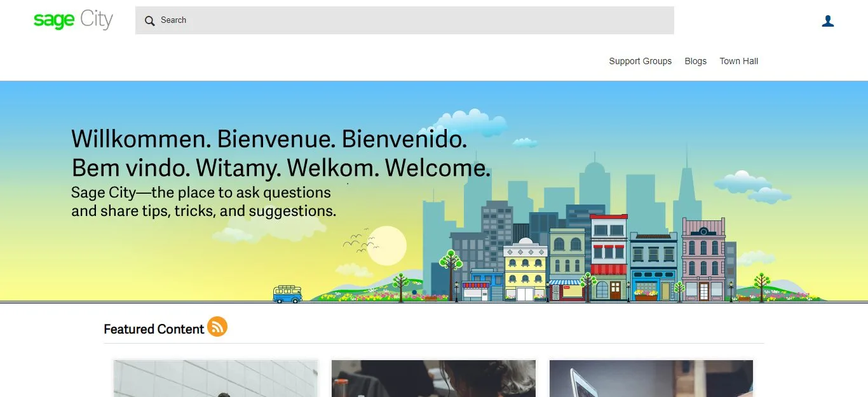Open the Featured Content RSS feed icon

click(x=217, y=326)
